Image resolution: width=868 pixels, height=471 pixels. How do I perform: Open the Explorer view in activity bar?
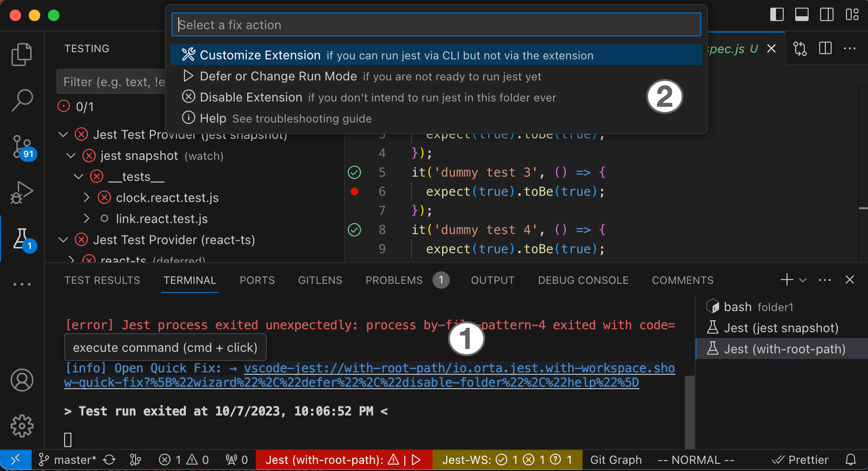pyautogui.click(x=22, y=54)
